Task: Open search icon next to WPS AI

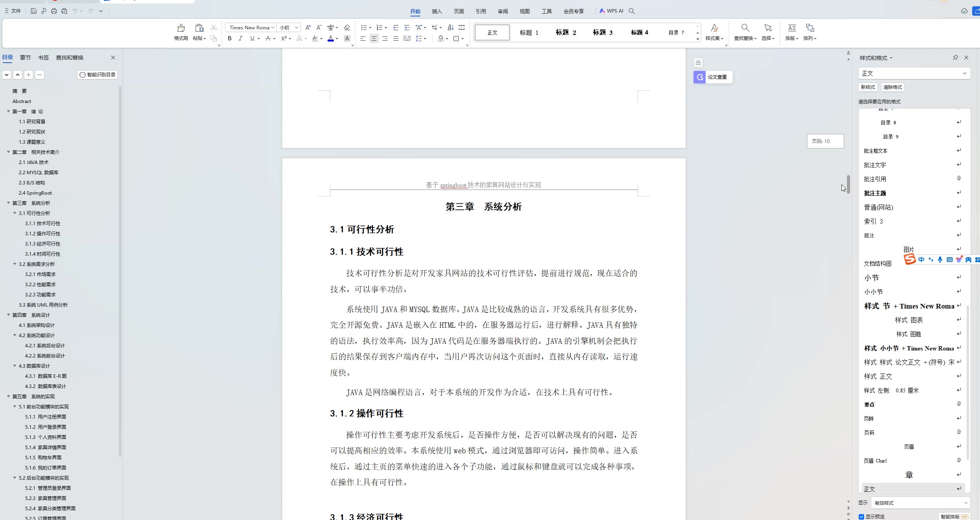Action: [632, 11]
